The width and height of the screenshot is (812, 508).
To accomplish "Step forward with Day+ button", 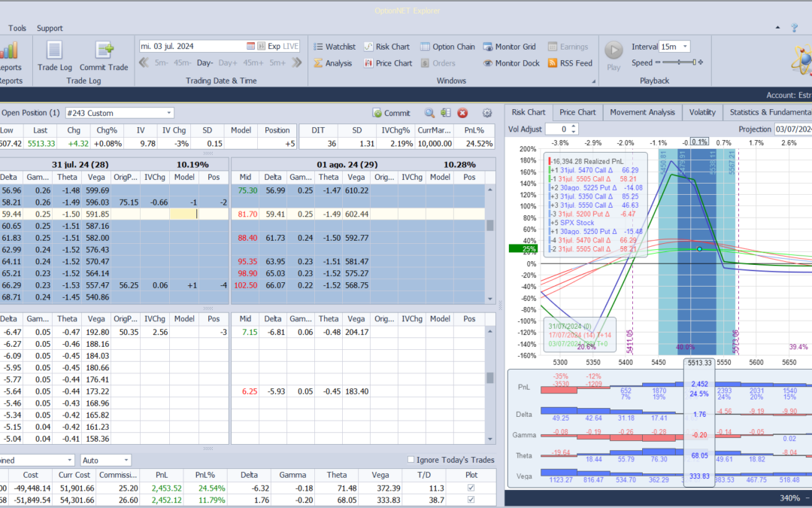I will pyautogui.click(x=228, y=62).
